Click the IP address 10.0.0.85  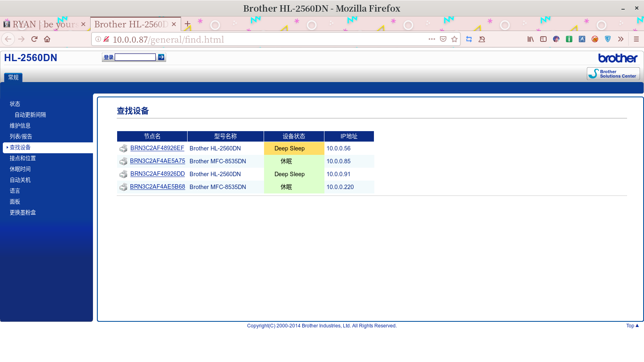(339, 161)
